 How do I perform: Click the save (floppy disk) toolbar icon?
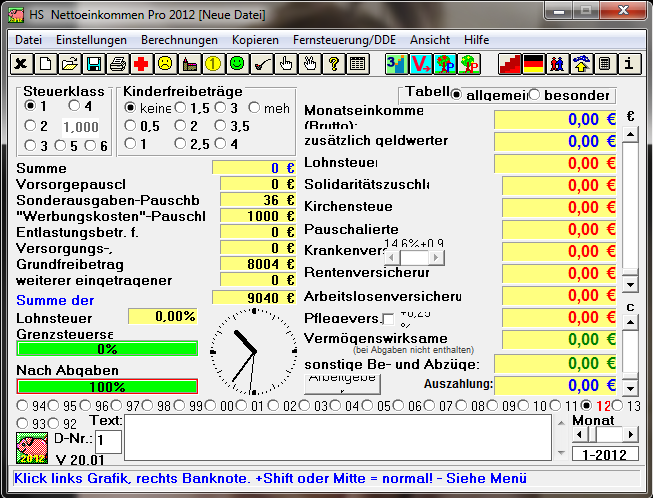93,64
